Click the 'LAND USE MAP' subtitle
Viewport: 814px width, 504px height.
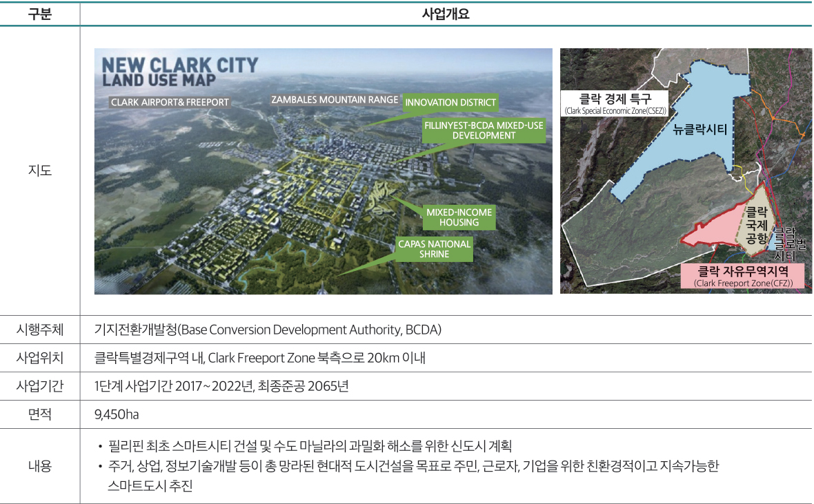point(159,81)
